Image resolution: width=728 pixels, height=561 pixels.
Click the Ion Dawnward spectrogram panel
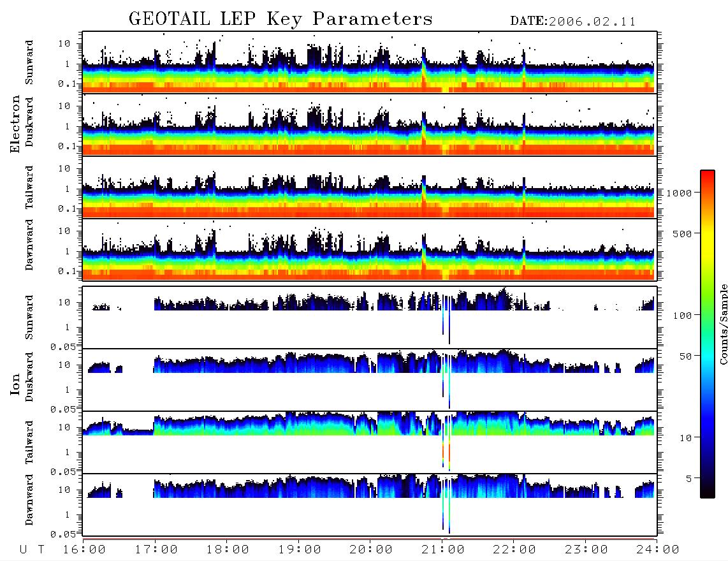[370, 505]
